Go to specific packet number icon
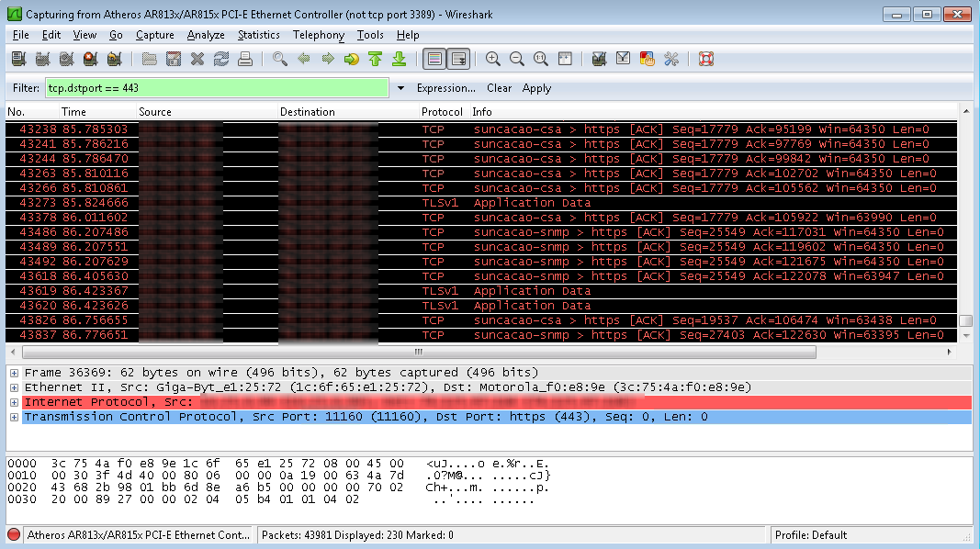Image resolution: width=980 pixels, height=549 pixels. [x=351, y=59]
